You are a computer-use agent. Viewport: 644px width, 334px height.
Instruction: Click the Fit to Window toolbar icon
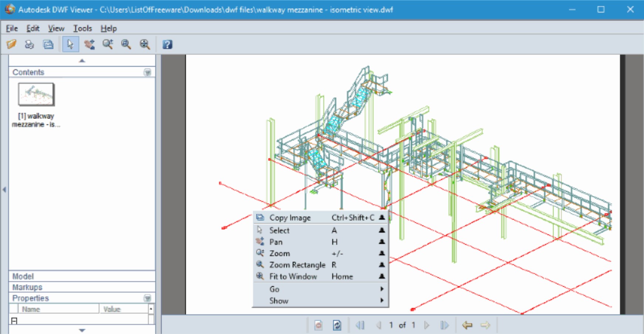point(144,44)
